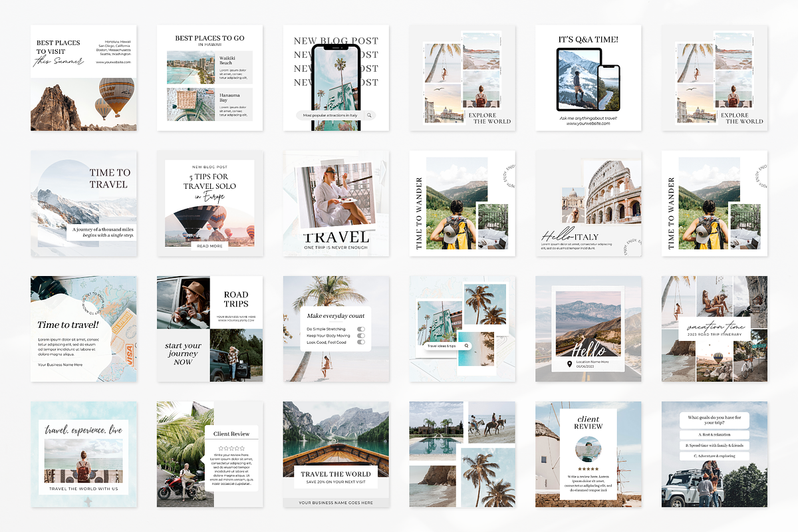Click the search icon beside 'Travel ideas & tips'

pos(467,346)
